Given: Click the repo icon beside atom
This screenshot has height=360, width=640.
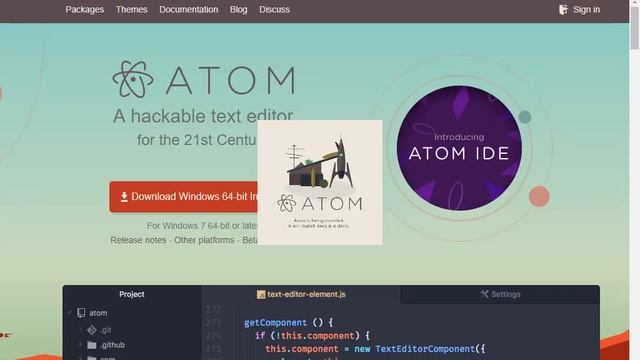Looking at the screenshot, I should (x=81, y=313).
